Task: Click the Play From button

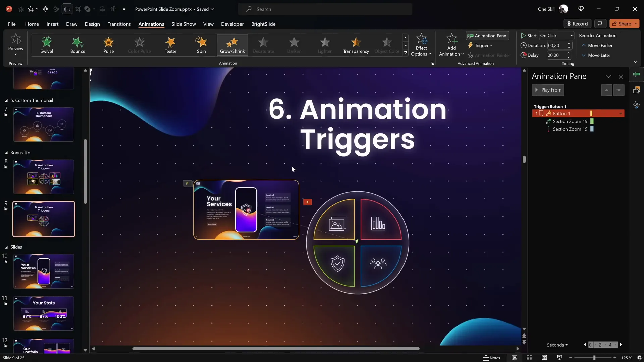Action: [x=548, y=90]
